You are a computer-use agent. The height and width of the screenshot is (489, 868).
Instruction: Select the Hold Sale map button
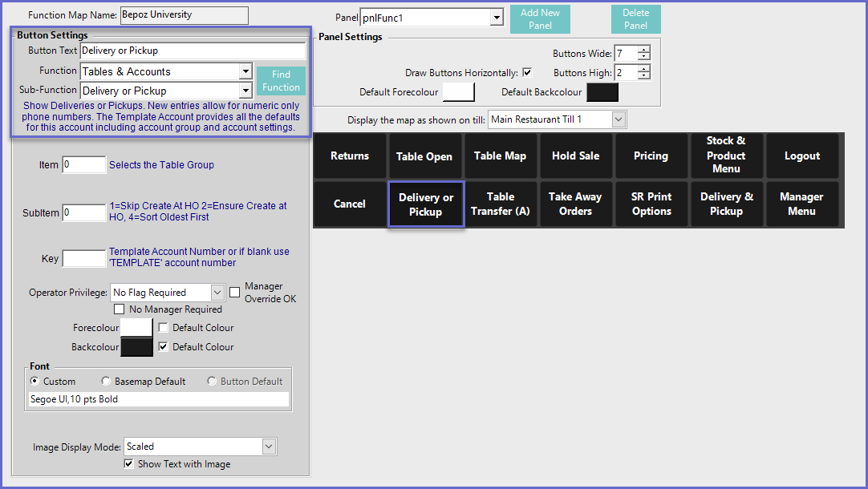click(575, 156)
